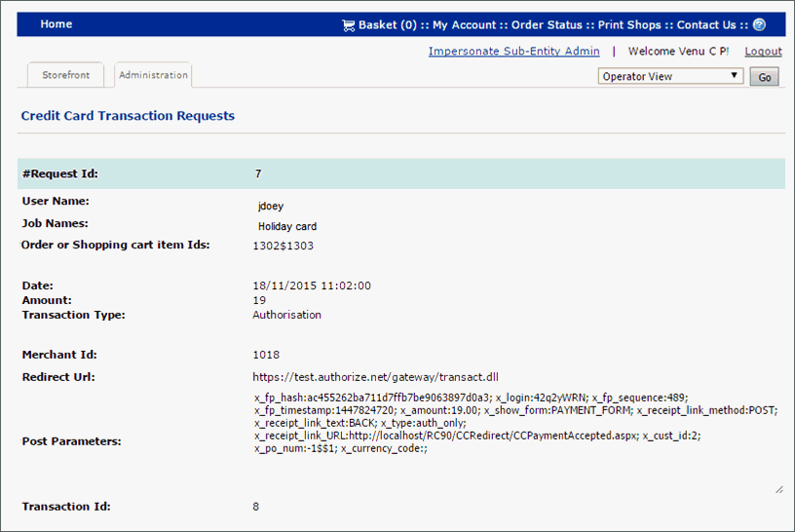Screen dimensions: 795x532
Task: Click the jdoey user name value
Action: (x=271, y=207)
